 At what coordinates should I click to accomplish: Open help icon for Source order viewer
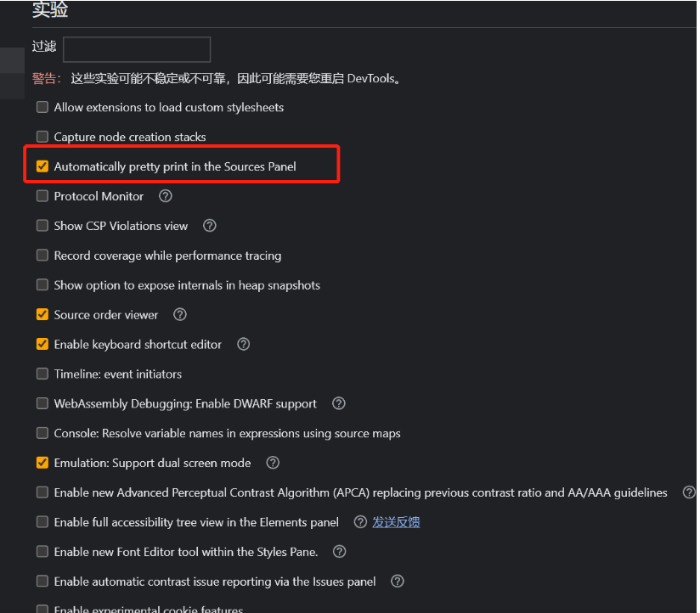click(x=180, y=314)
